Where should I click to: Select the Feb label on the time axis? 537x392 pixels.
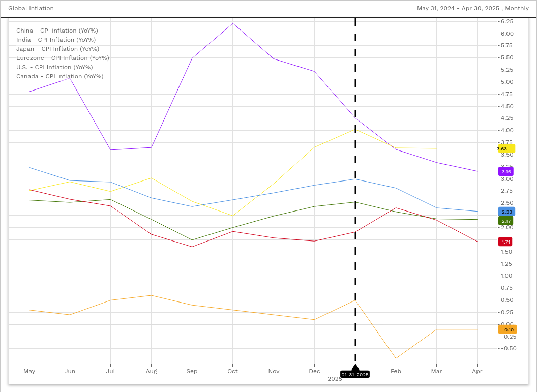tap(396, 372)
